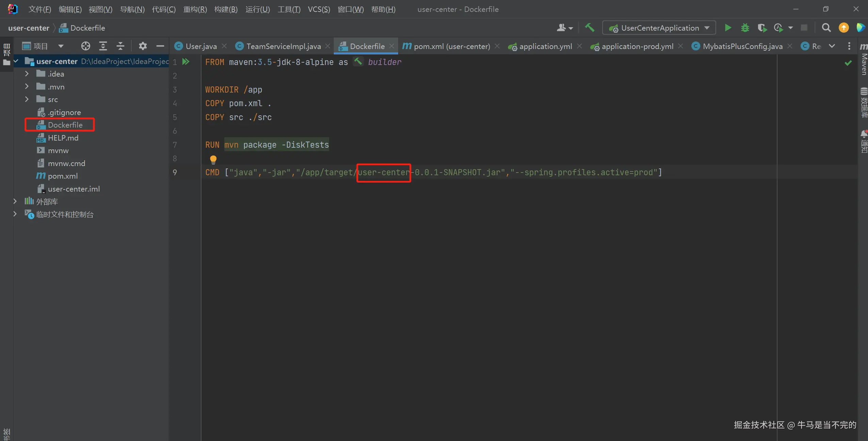Switch to the application.yml tab
868x441 pixels.
[545, 46]
